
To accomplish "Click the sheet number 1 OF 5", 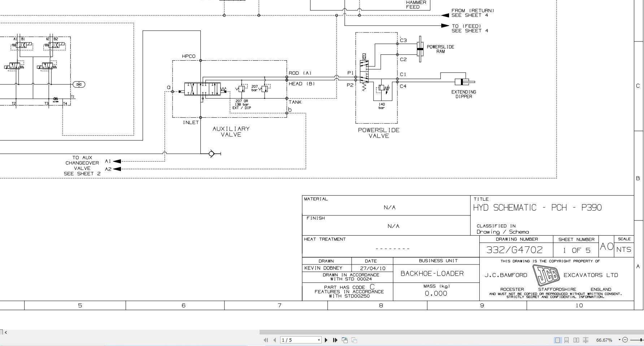I will click(576, 250).
